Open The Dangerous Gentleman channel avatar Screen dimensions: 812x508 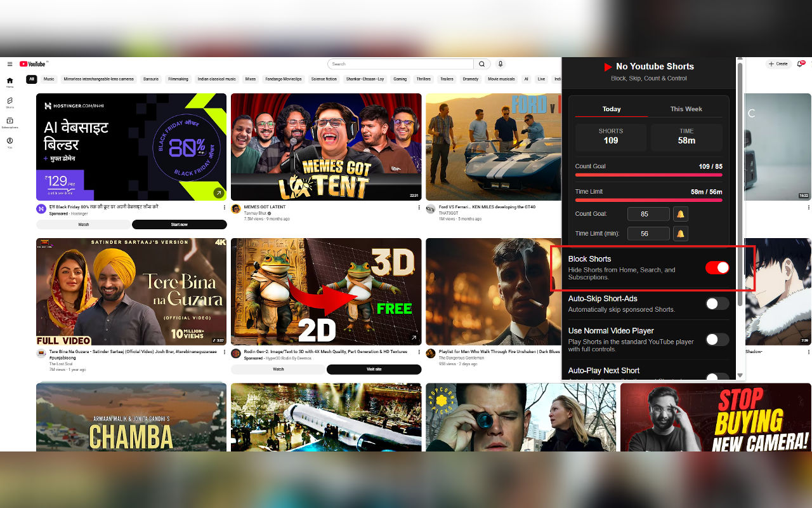[431, 353]
